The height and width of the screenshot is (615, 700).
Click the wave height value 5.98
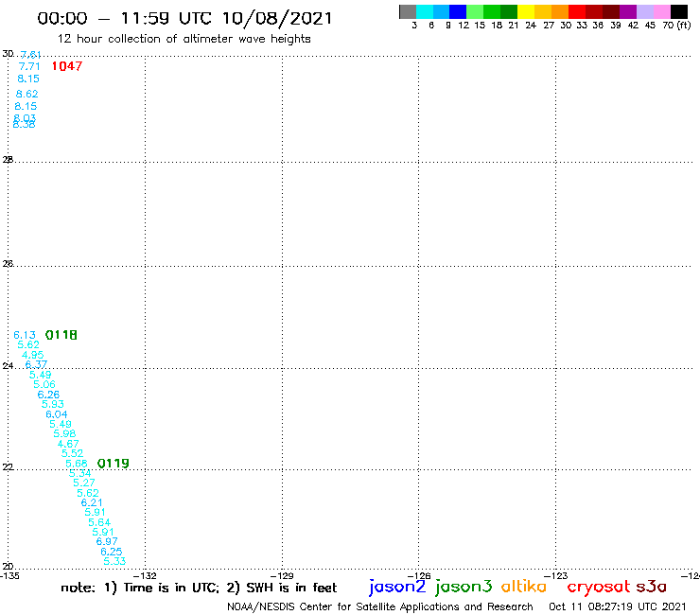pyautogui.click(x=64, y=433)
